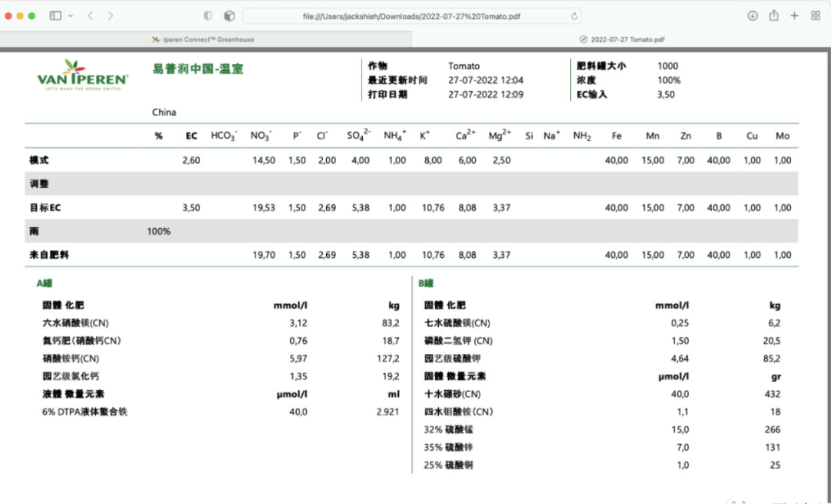Viewport: 831px width, 504px height.
Task: Click the A罐 section heading
Action: (x=44, y=283)
